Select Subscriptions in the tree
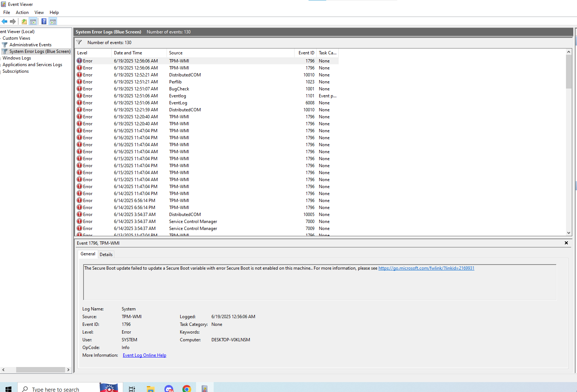 [x=15, y=71]
